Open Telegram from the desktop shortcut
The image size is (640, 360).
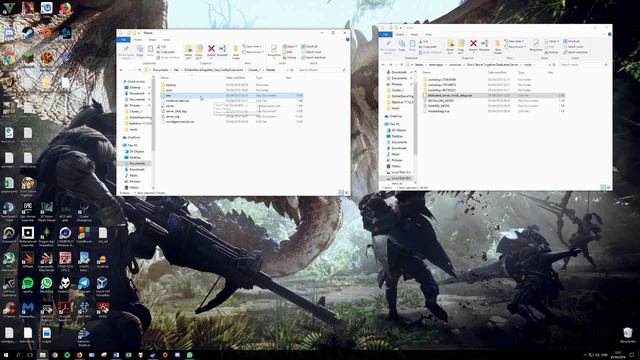(84, 284)
